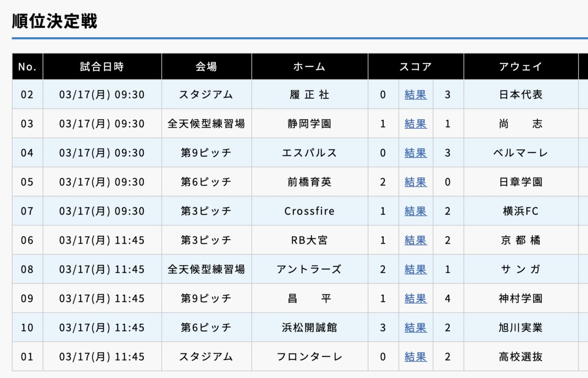Open the 結果 link for 前橋育英 match
Screen dimensions: 588x378
pos(416,182)
